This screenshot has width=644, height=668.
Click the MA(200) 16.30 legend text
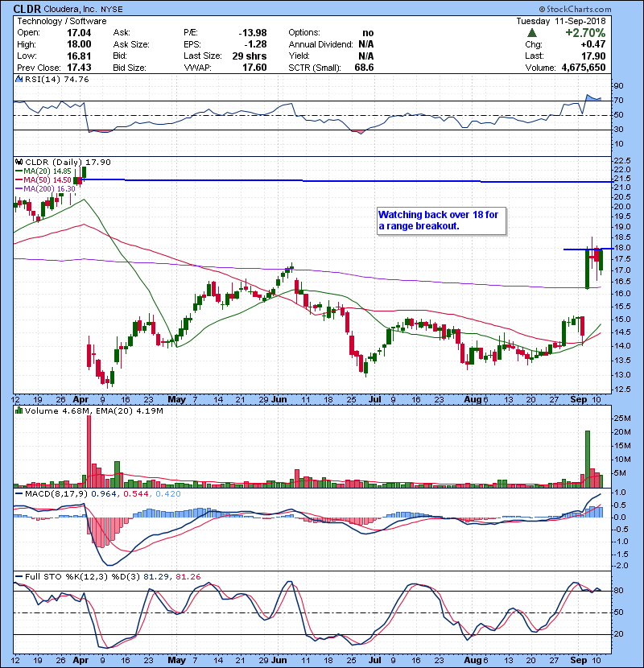point(49,188)
